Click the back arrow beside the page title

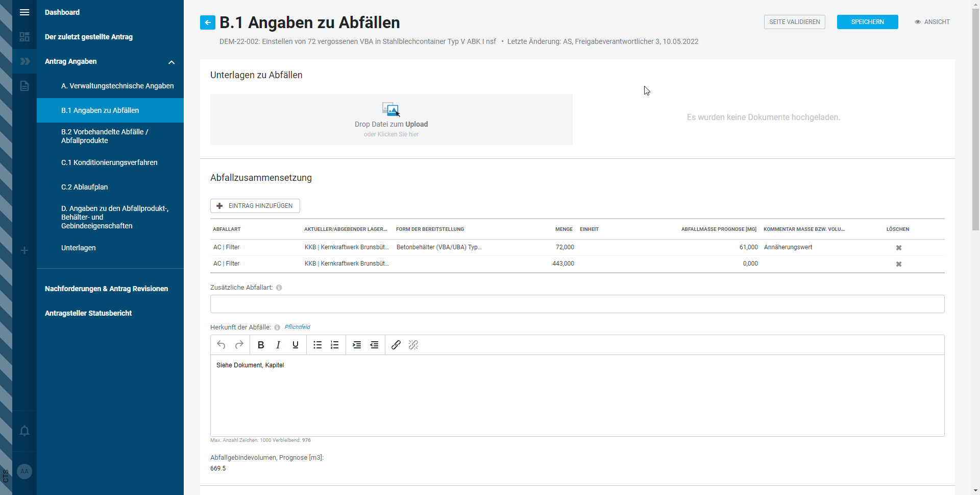coord(207,22)
